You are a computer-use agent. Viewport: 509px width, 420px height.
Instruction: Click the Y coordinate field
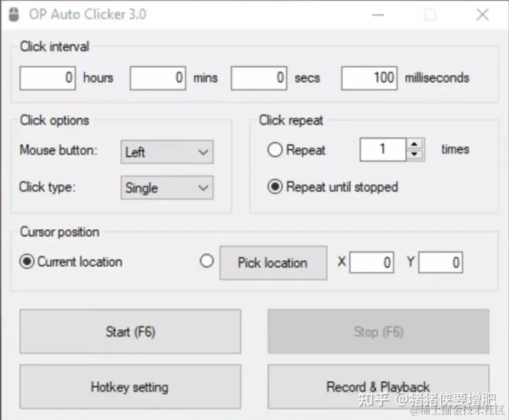coord(440,262)
